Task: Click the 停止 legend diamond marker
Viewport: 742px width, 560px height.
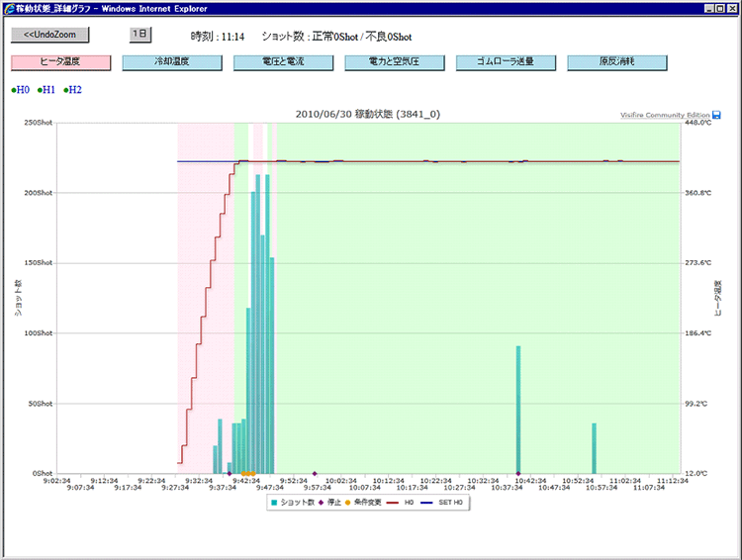Action: [x=322, y=503]
